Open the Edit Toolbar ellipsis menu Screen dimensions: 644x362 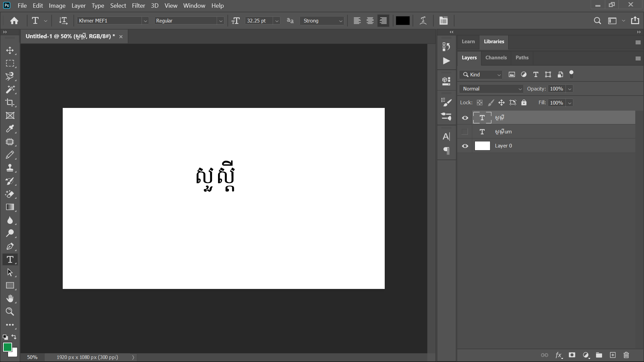coord(10,325)
